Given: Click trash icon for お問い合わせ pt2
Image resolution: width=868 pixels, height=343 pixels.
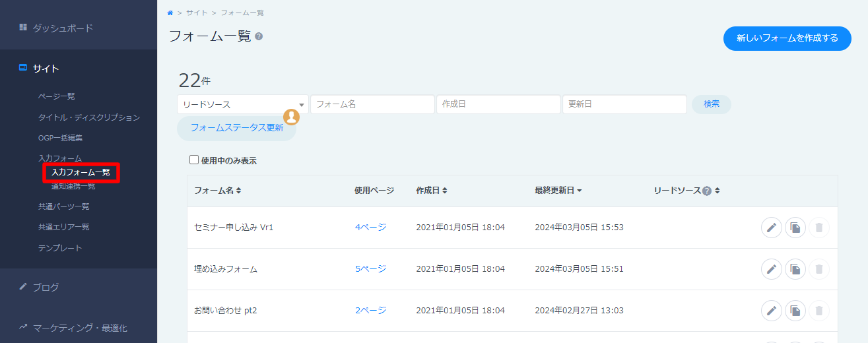Looking at the screenshot, I should [x=819, y=311].
